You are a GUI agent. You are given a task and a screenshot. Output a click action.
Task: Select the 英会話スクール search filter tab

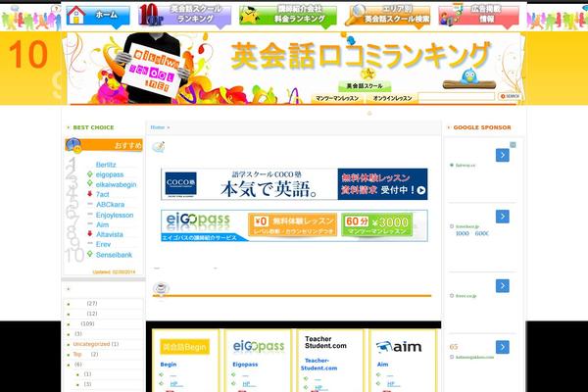coord(365,86)
